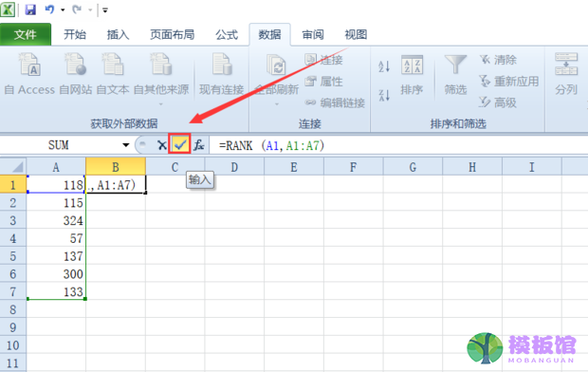Select cell A3 containing 324

[x=56, y=220]
